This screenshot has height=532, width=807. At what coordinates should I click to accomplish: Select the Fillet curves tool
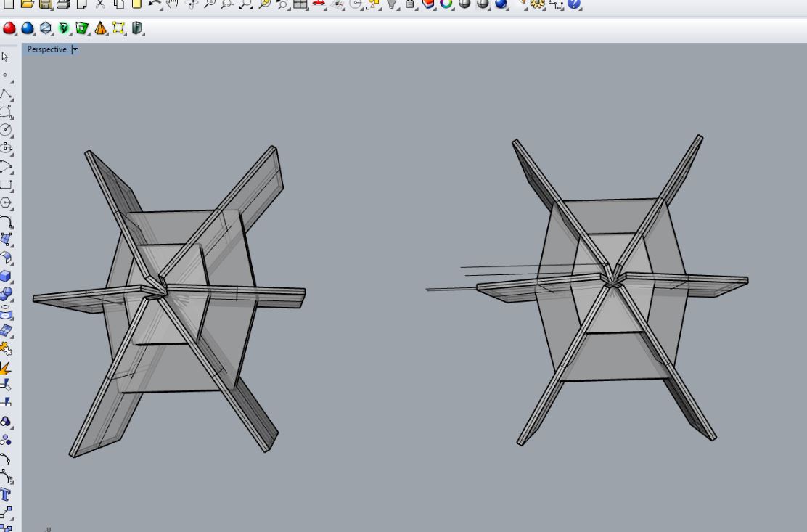pos(7,222)
